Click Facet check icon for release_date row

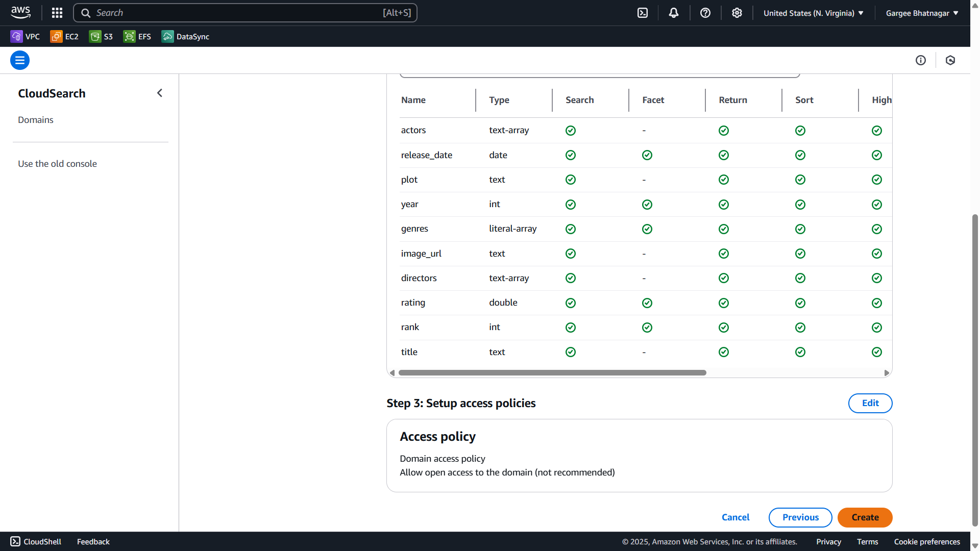(647, 155)
